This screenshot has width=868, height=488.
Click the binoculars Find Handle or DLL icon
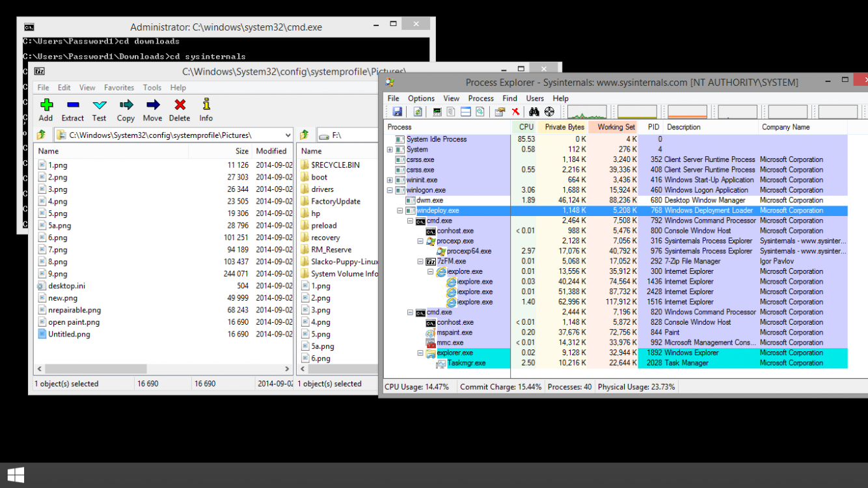coord(534,112)
